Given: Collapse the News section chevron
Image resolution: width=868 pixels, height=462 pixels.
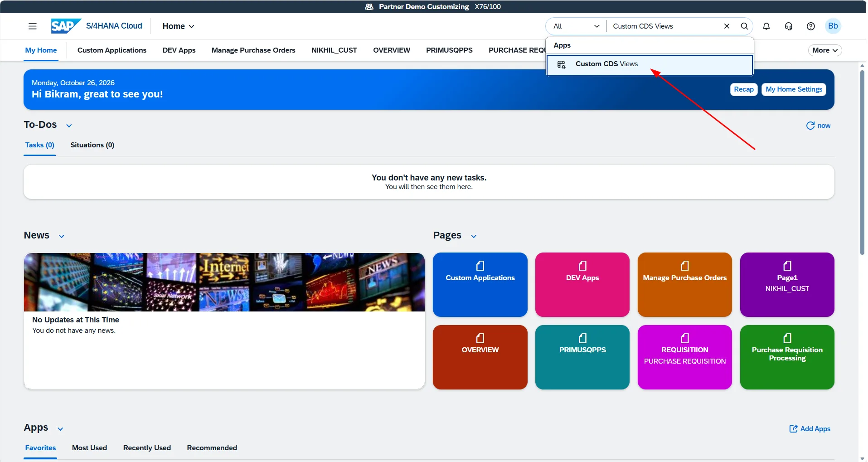Looking at the screenshot, I should (62, 236).
